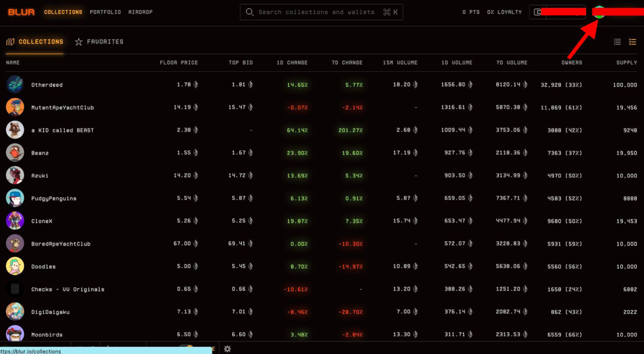Sort by the 7D Volume column
644x354 pixels.
coord(512,63)
